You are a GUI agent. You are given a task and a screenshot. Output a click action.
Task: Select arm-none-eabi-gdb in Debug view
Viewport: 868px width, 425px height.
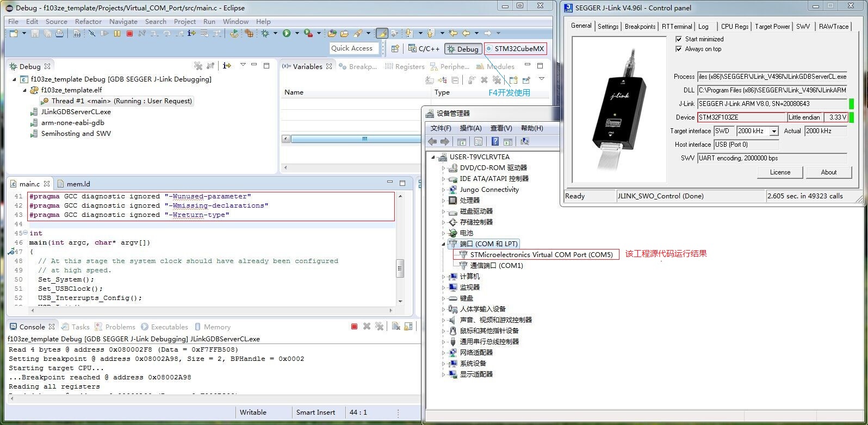(x=68, y=123)
